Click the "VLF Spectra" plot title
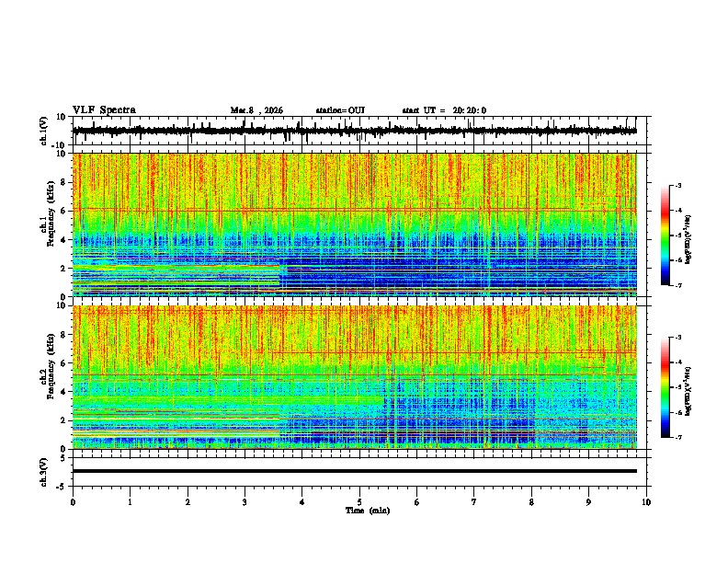Image resolution: width=728 pixels, height=563 pixels. (104, 110)
